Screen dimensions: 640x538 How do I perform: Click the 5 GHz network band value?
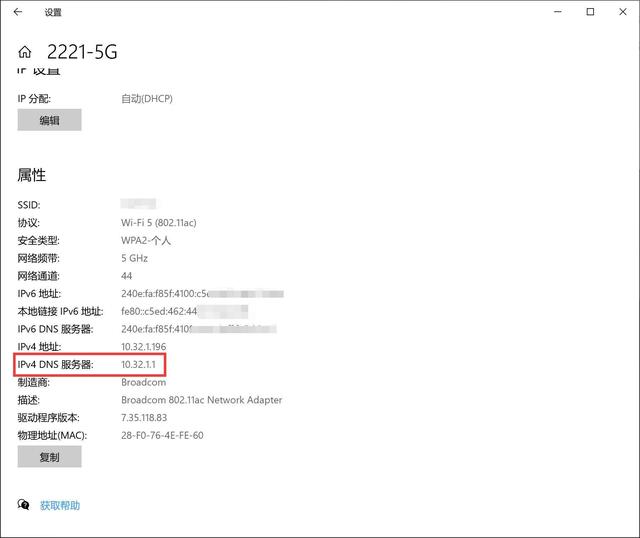click(135, 258)
